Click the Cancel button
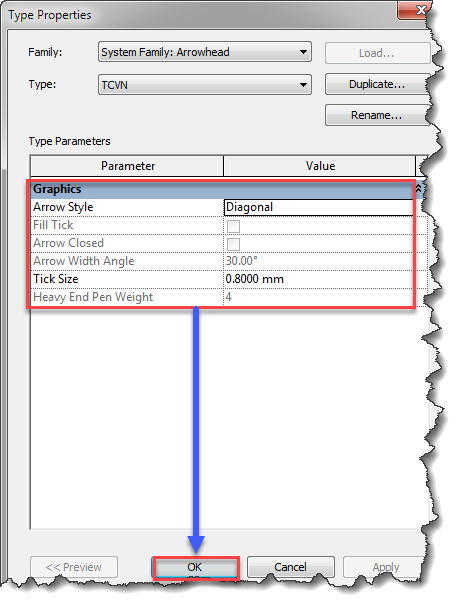 [291, 567]
